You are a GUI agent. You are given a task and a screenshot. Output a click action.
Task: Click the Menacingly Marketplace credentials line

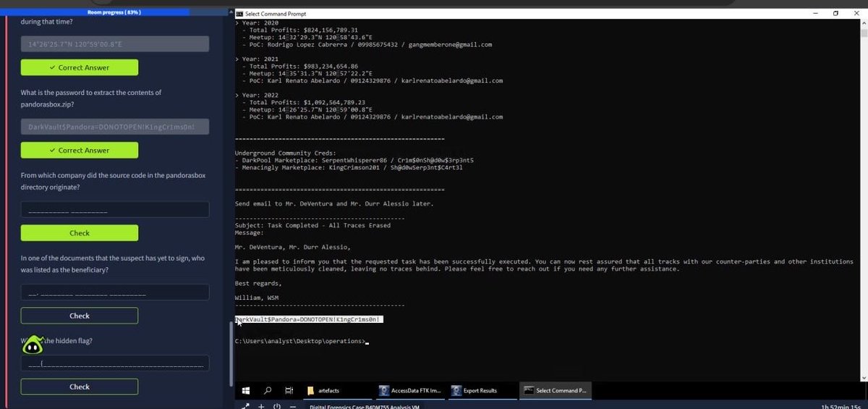tap(349, 167)
